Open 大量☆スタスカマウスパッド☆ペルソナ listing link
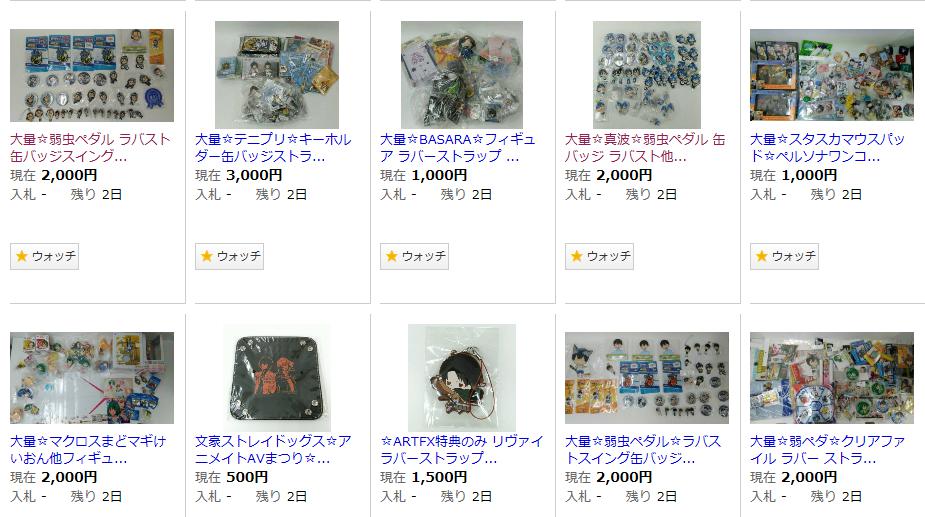This screenshot has height=517, width=925. (x=827, y=148)
